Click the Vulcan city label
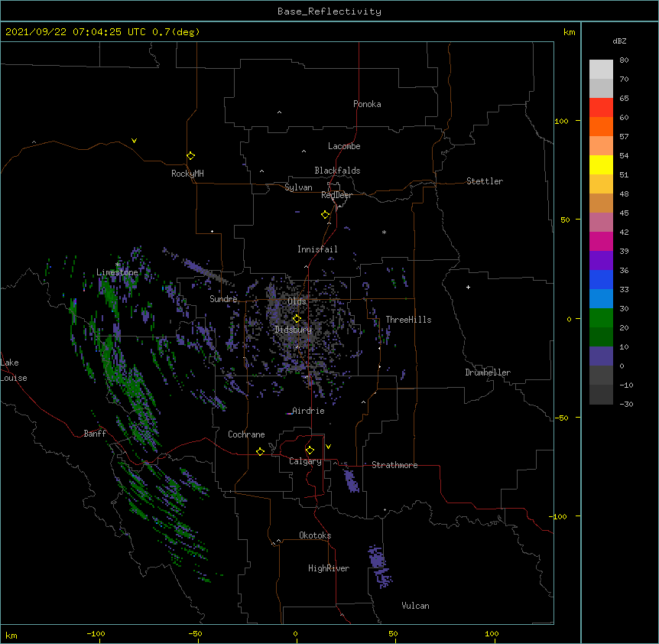Image resolution: width=659 pixels, height=644 pixels. point(415,606)
